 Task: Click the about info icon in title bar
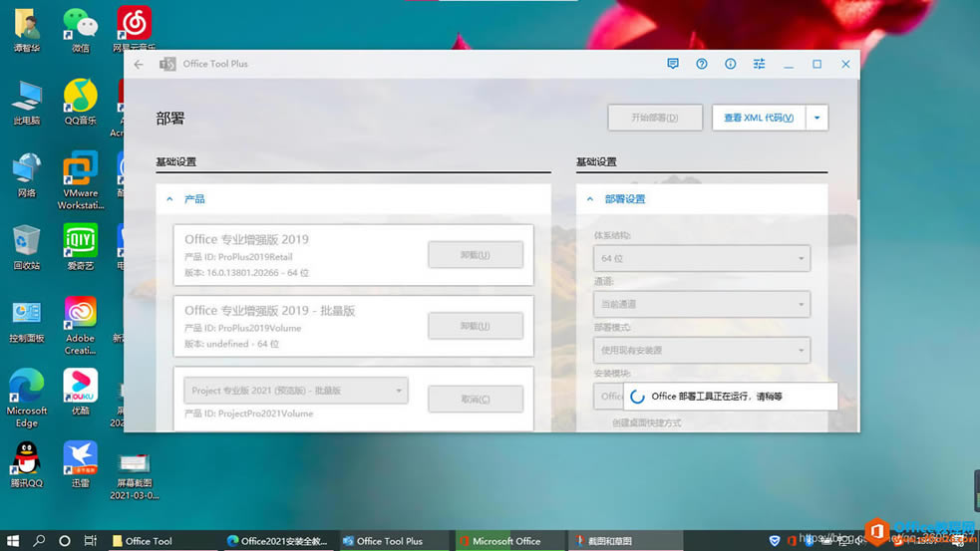(731, 64)
